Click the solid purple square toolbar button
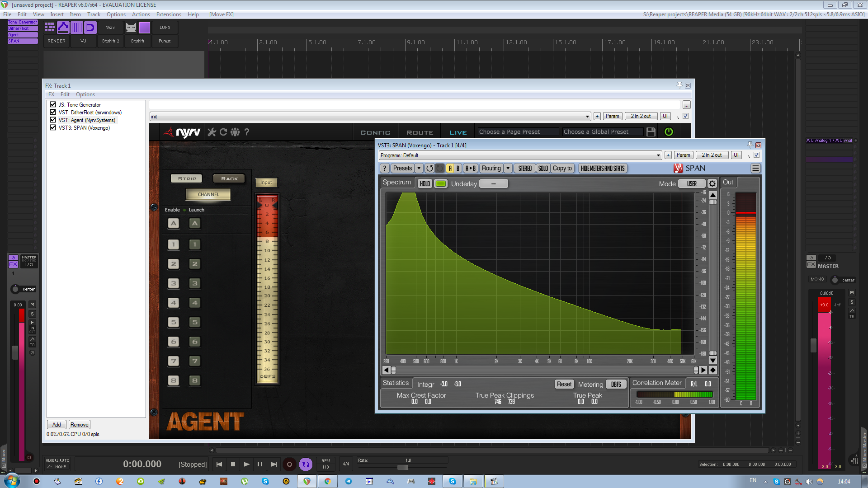 tap(145, 28)
